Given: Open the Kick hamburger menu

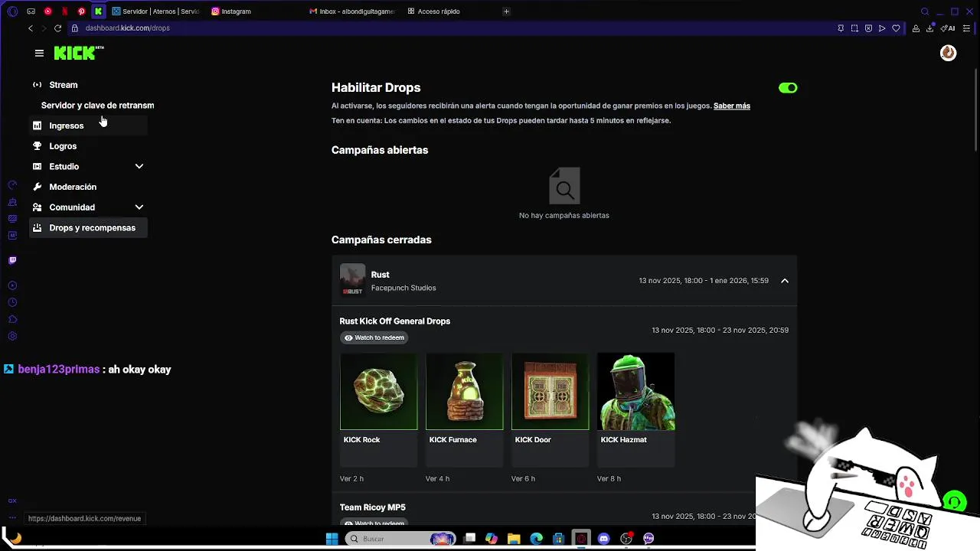Looking at the screenshot, I should (39, 53).
